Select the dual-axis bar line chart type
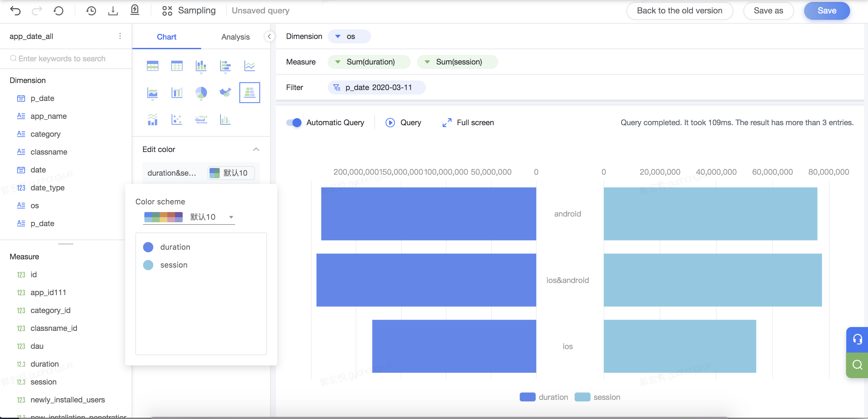Image resolution: width=868 pixels, height=419 pixels. (177, 92)
